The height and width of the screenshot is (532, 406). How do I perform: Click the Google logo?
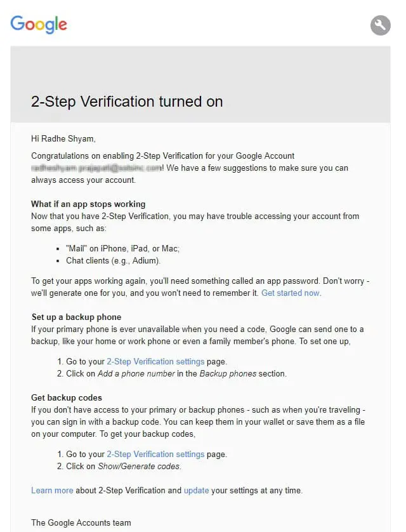click(39, 24)
